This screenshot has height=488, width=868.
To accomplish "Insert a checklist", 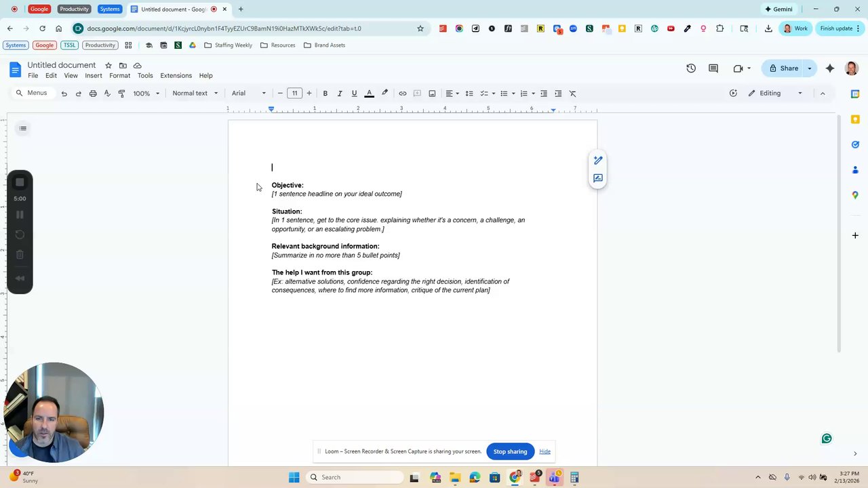I will point(484,94).
